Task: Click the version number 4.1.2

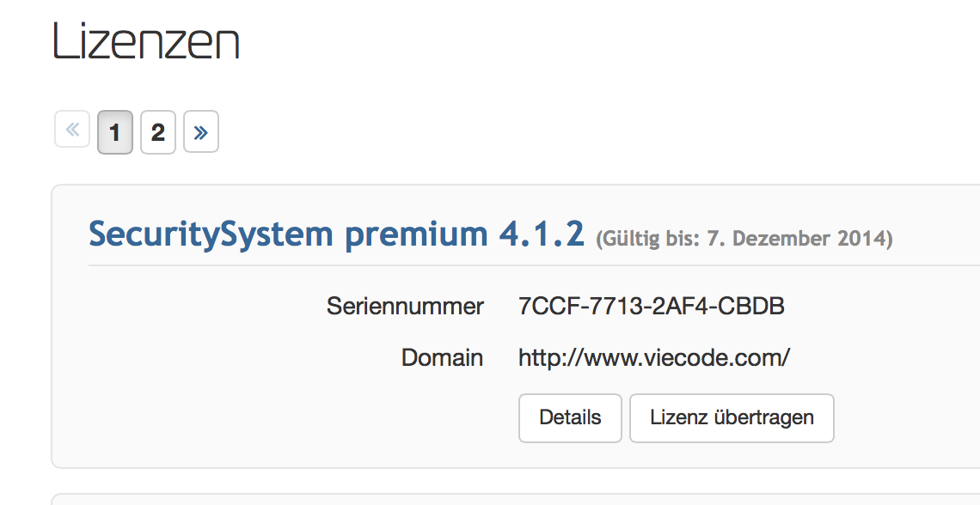Action: 542,234
